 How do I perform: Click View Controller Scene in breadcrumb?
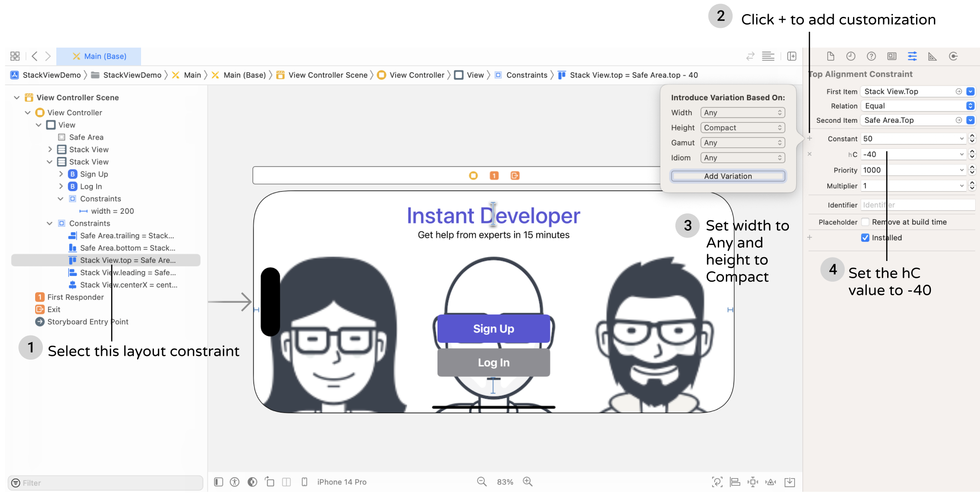(x=327, y=75)
